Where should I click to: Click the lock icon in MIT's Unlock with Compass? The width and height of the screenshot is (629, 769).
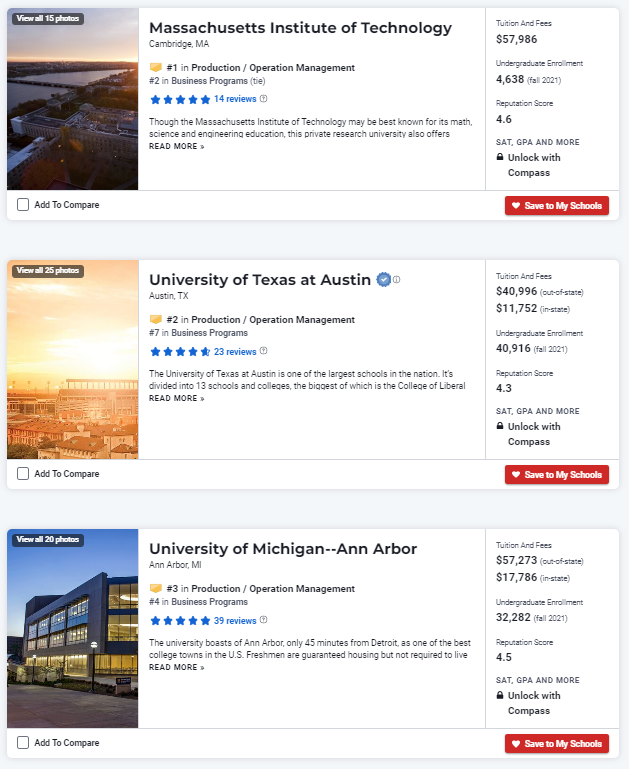pos(500,158)
